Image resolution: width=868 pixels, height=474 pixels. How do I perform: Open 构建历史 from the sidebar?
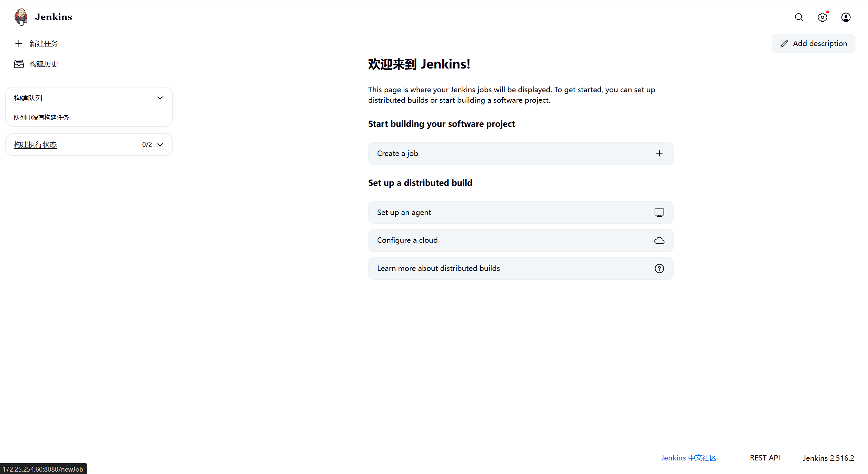(44, 64)
